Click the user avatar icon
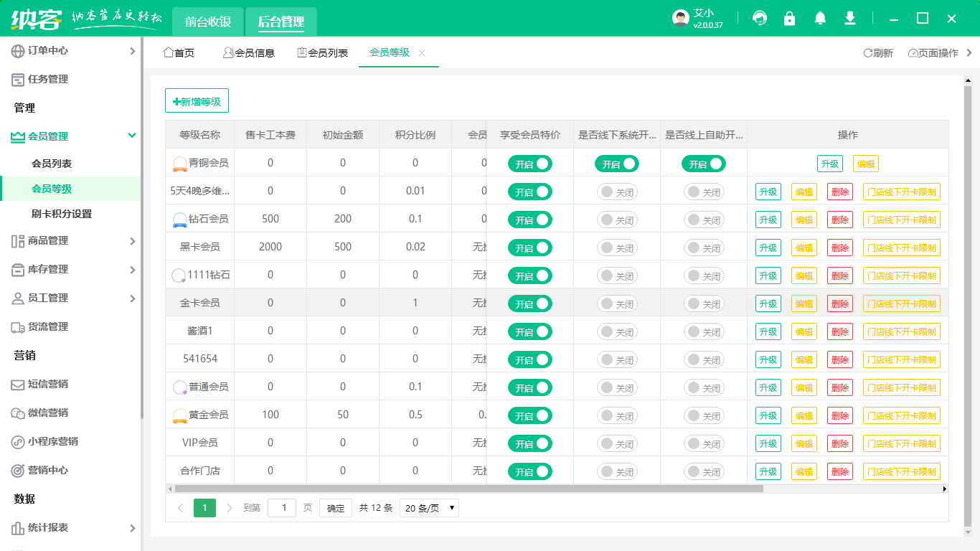Image resolution: width=980 pixels, height=551 pixels. click(680, 19)
